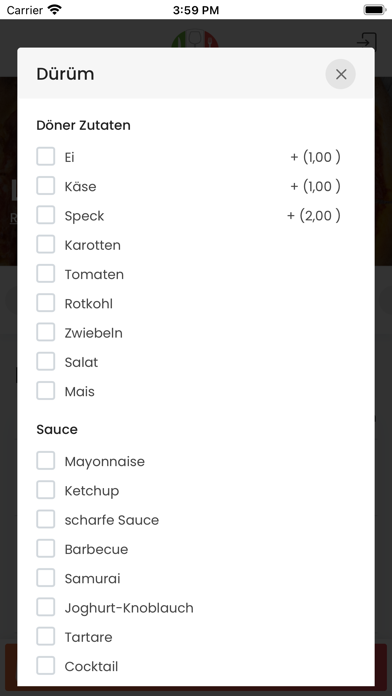Image resolution: width=392 pixels, height=696 pixels.
Task: Check the Tartare sauce box
Action: tap(45, 637)
